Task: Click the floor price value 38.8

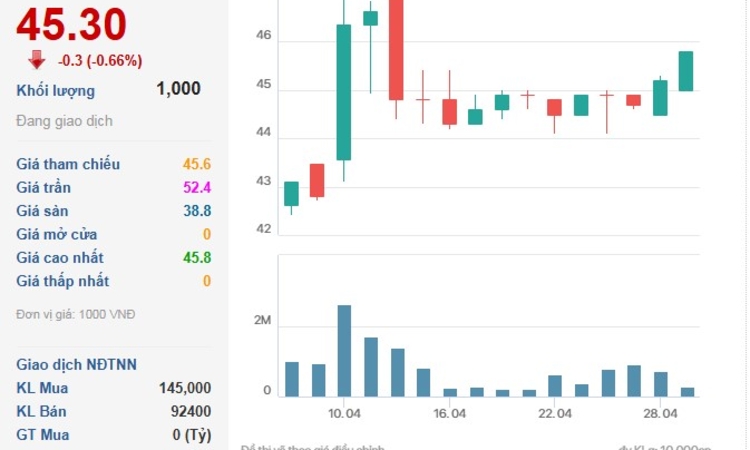Action: pyautogui.click(x=196, y=211)
